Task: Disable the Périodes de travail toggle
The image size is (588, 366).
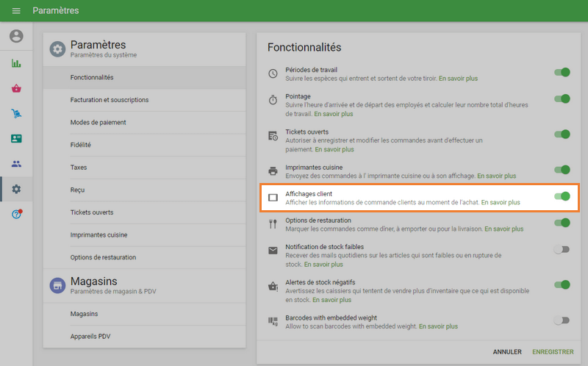Action: (x=562, y=73)
